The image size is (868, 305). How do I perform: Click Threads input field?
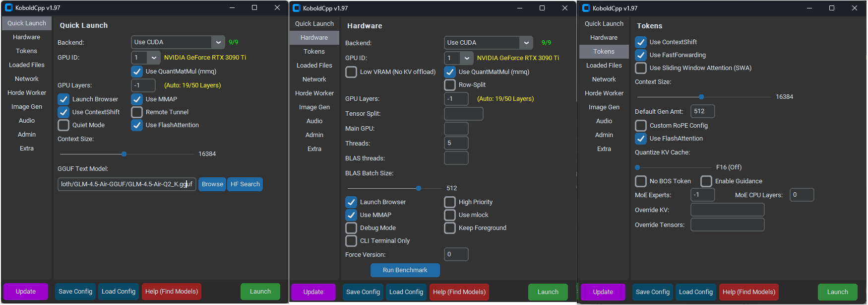point(456,143)
